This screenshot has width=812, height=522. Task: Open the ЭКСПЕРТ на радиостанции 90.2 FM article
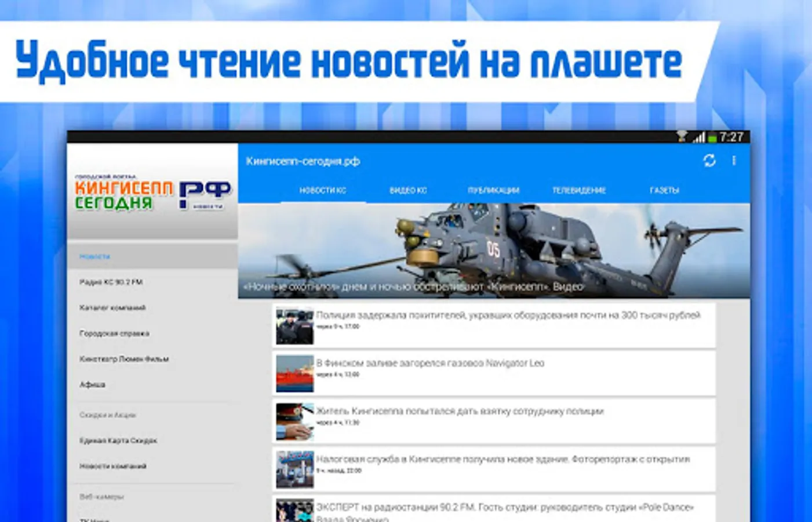coord(494,509)
